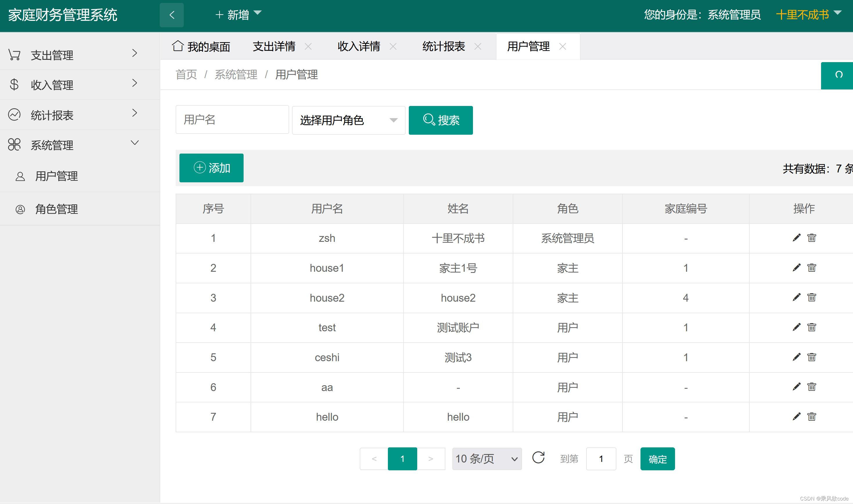Screen dimensions: 853x504
Task: Click the 添加 add button
Action: [x=211, y=168]
